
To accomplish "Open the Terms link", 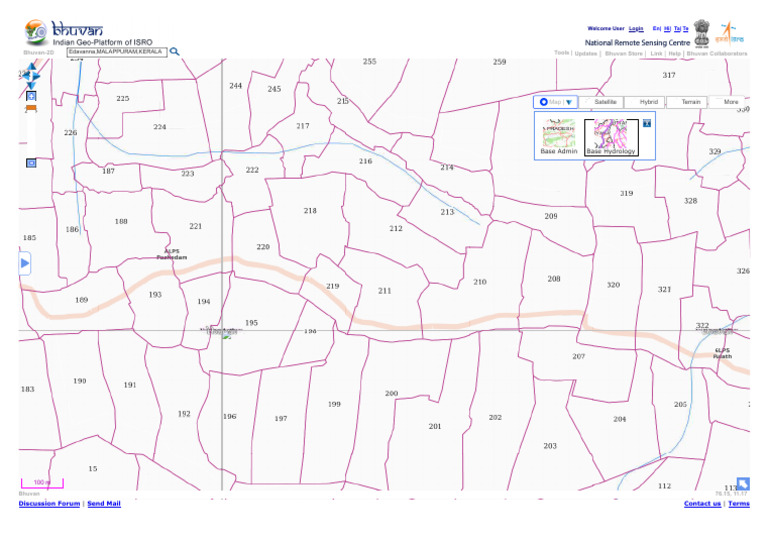I will [739, 503].
